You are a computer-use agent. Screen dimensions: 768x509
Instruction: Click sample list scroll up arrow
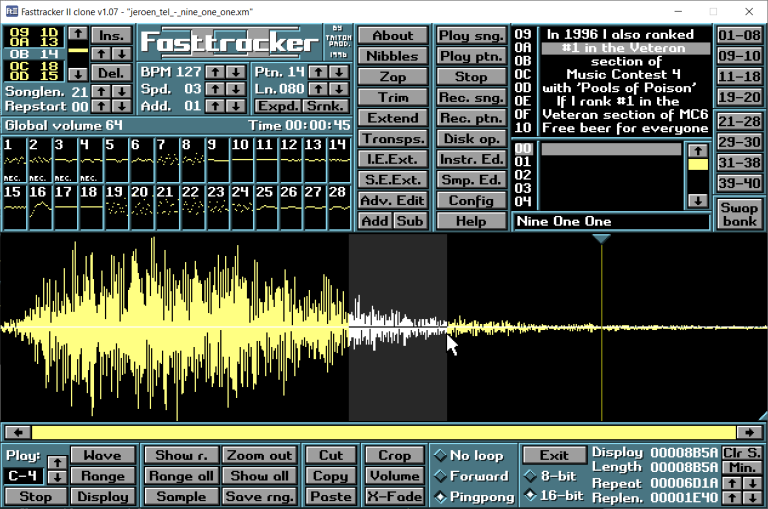[698, 150]
